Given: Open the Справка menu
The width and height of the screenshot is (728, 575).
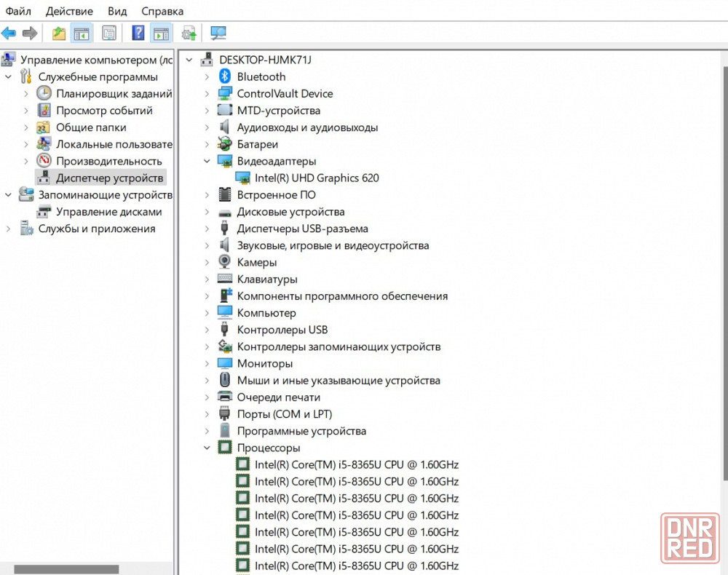Looking at the screenshot, I should [x=162, y=11].
